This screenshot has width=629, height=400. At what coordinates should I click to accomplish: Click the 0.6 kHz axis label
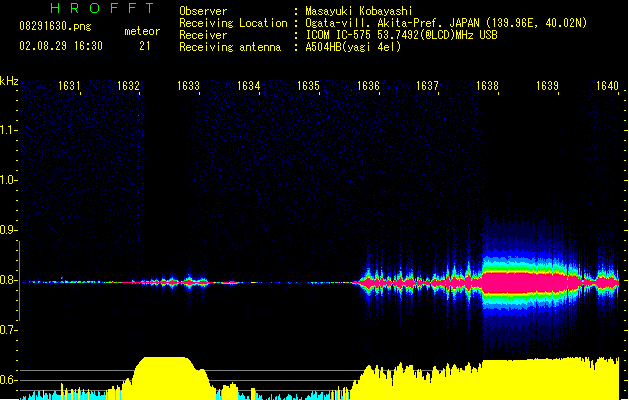[x=8, y=380]
